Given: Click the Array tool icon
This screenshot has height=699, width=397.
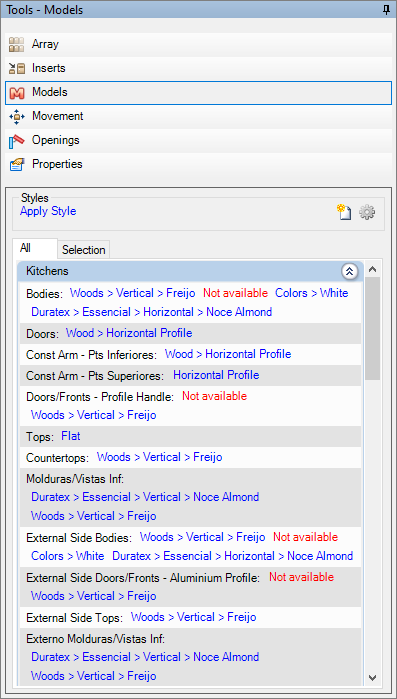Looking at the screenshot, I should tap(16, 45).
